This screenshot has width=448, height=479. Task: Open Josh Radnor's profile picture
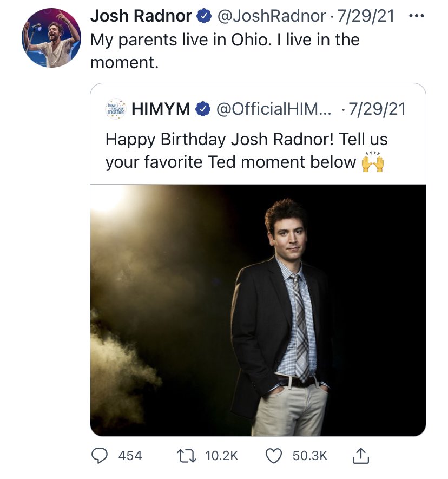(x=51, y=37)
